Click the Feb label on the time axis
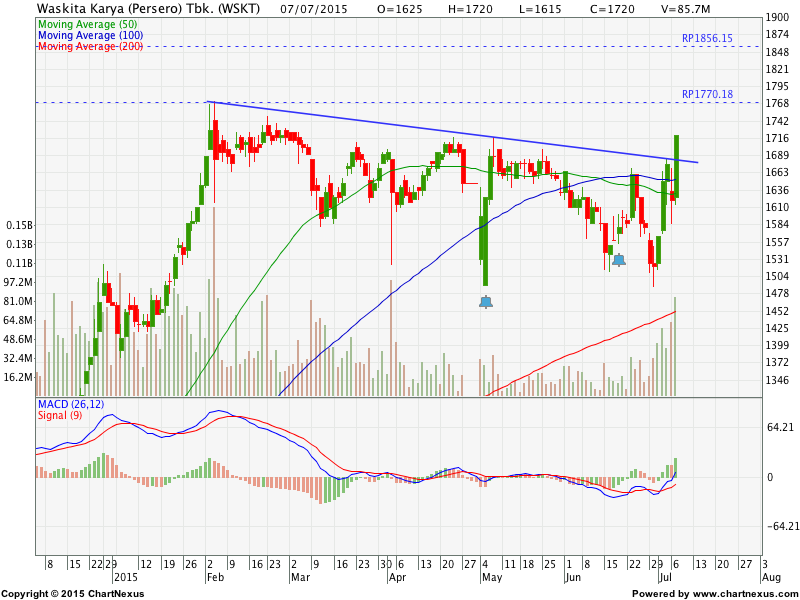The image size is (800, 600). tap(215, 578)
